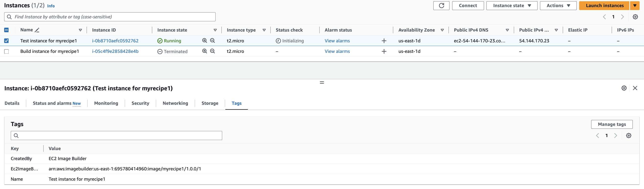Toggle select-all instances header checkbox

(x=7, y=30)
